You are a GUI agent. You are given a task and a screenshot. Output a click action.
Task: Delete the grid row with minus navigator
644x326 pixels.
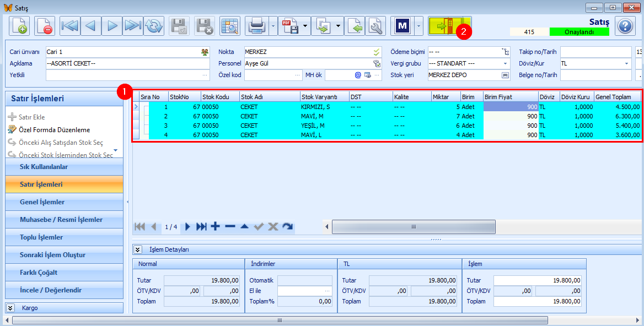point(230,226)
